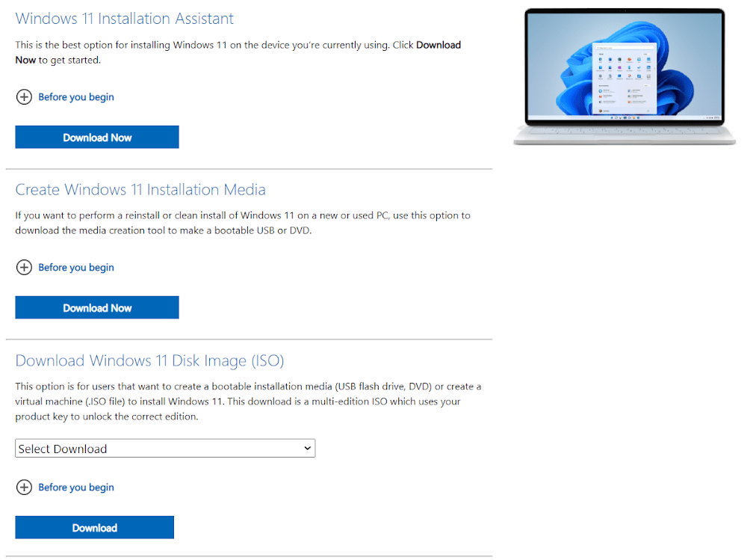Image resolution: width=756 pixels, height=560 pixels.
Task: Click Download Now under Installation Assistant
Action: (97, 137)
